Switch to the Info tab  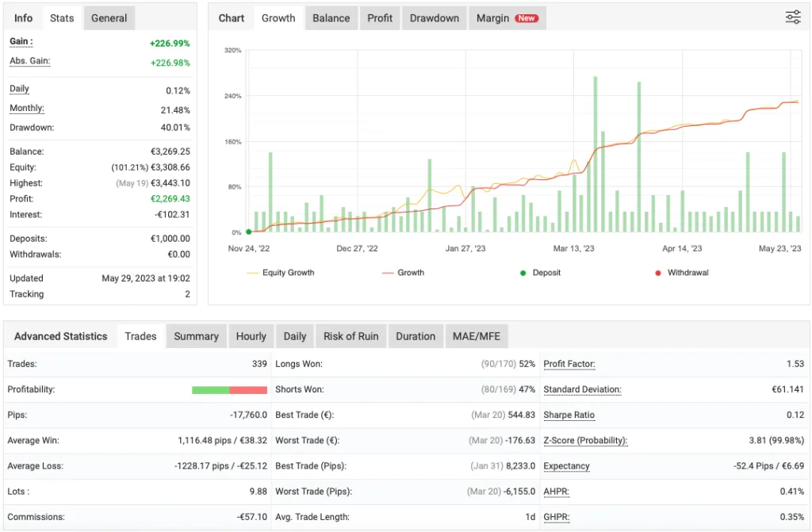point(23,17)
